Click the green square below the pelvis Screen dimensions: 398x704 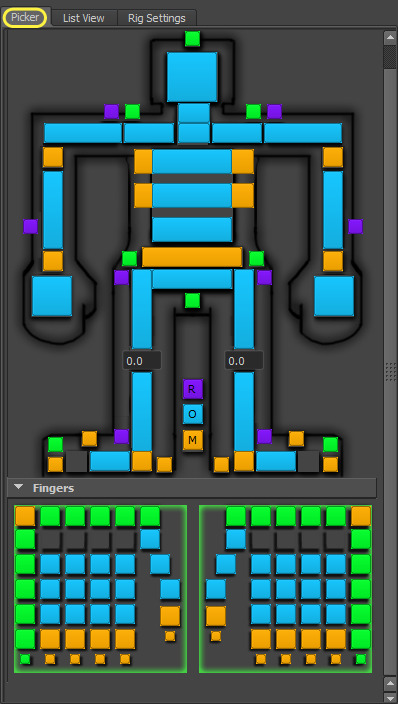pyautogui.click(x=192, y=300)
